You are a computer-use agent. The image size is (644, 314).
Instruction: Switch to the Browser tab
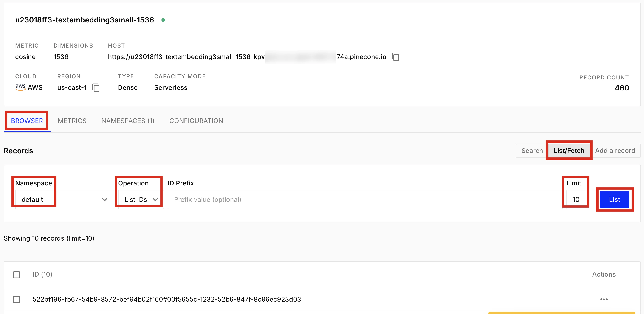coord(27,121)
